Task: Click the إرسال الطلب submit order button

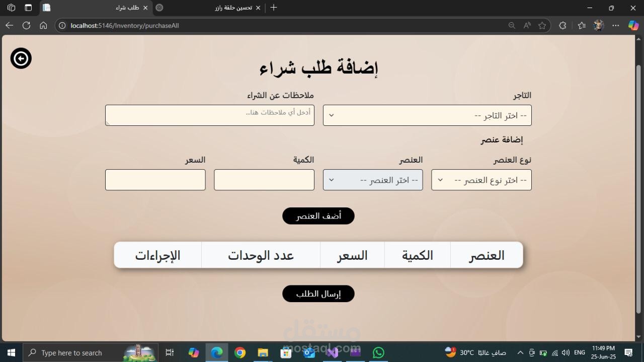Action: tap(318, 294)
